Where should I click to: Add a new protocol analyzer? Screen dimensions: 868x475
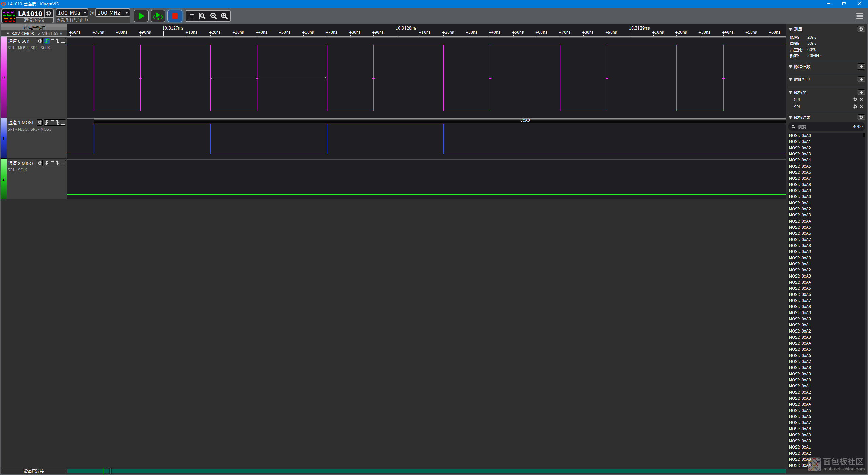coord(861,92)
